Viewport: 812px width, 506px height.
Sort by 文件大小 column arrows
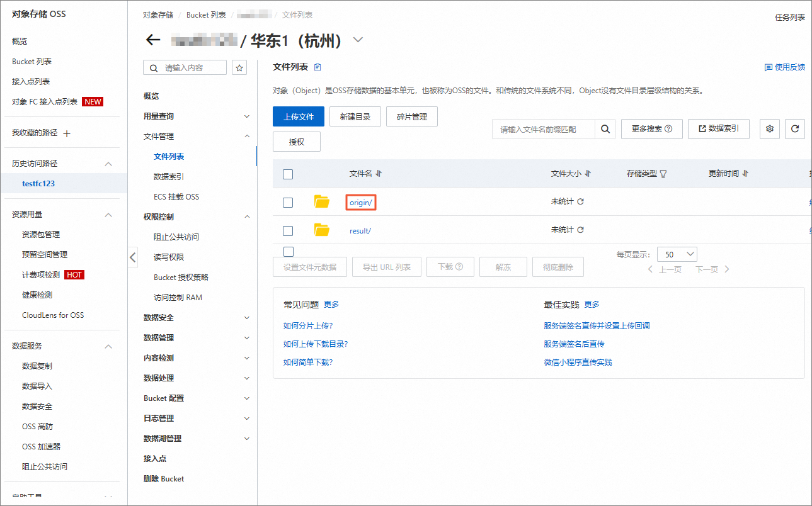tap(588, 174)
